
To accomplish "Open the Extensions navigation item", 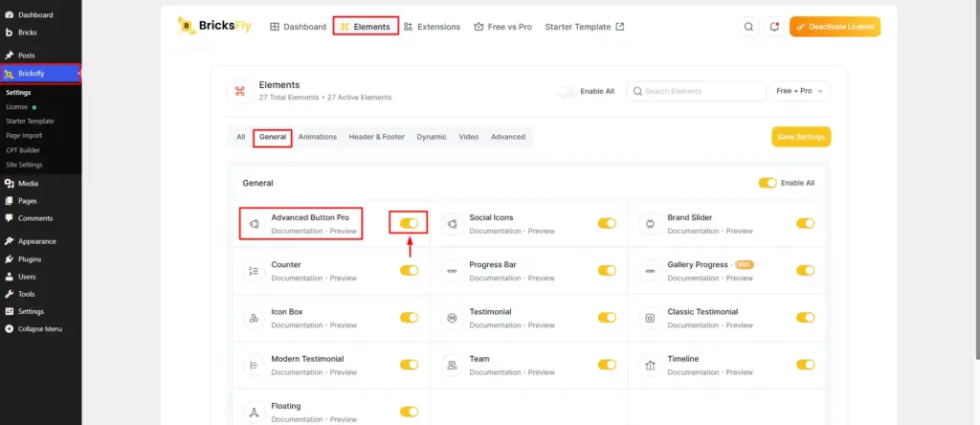I will tap(432, 27).
